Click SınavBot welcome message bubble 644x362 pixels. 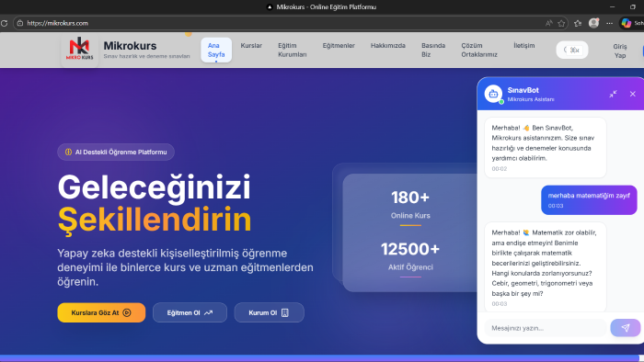coord(545,148)
